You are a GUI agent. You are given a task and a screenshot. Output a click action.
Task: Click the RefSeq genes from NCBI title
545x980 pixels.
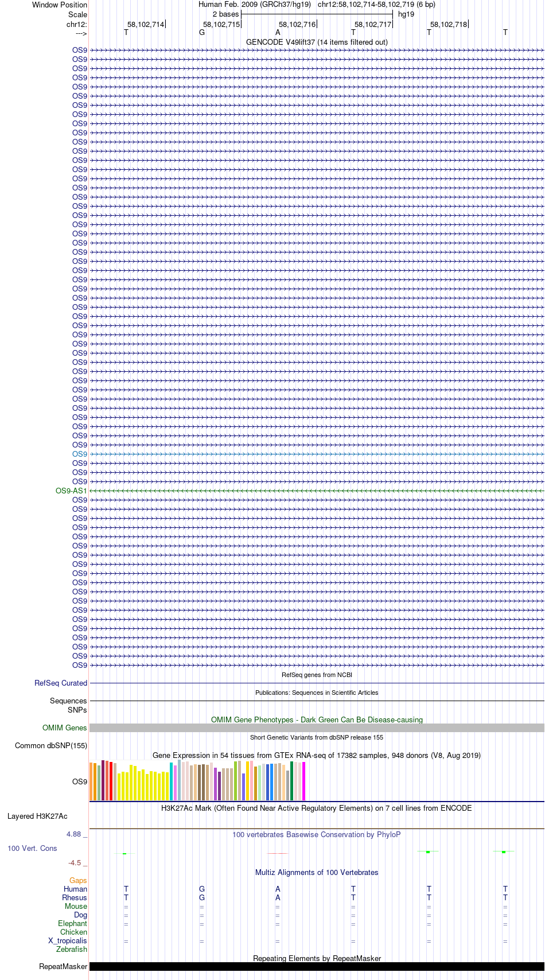coord(317,675)
